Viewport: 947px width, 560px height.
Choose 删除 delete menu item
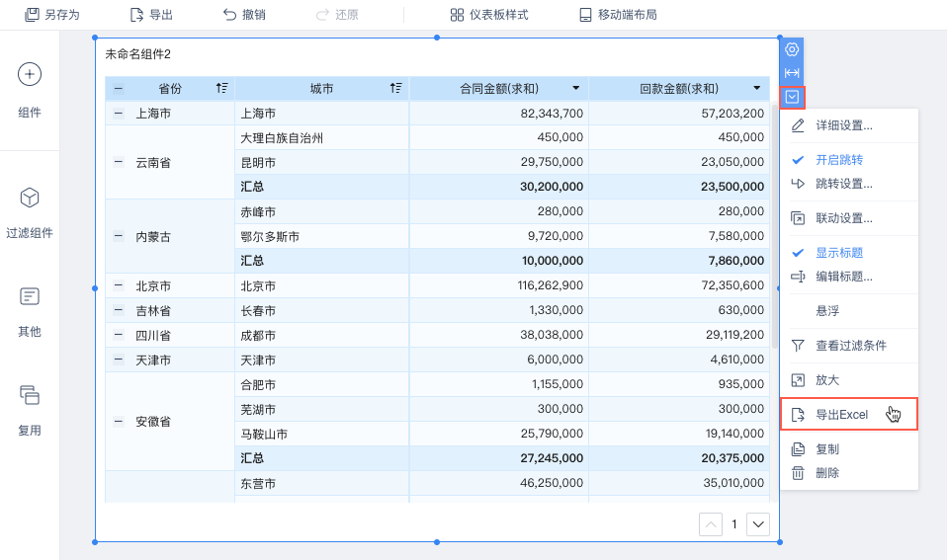(x=849, y=473)
